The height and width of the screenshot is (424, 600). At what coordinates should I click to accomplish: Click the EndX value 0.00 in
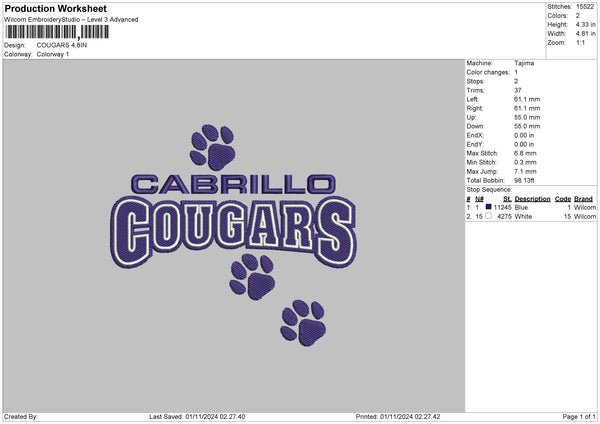[x=524, y=135]
